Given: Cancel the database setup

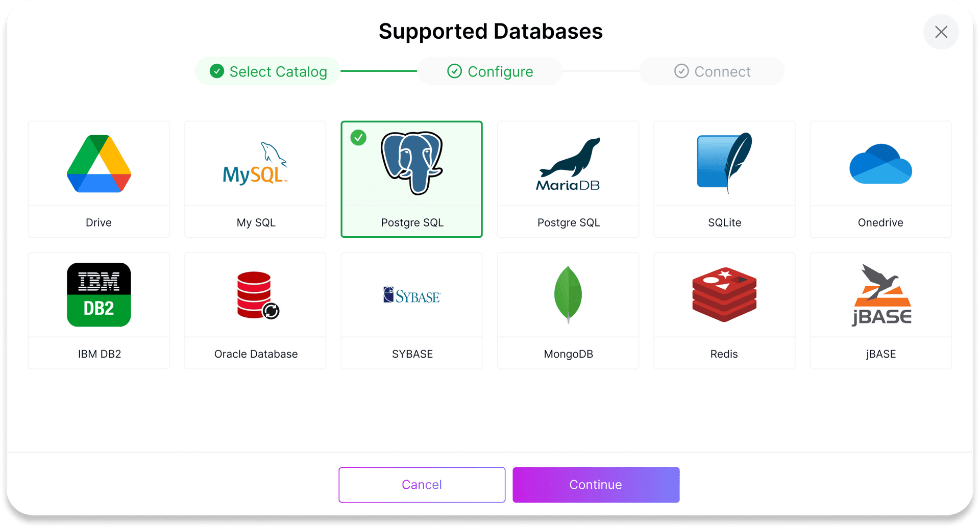Looking at the screenshot, I should pos(422,485).
